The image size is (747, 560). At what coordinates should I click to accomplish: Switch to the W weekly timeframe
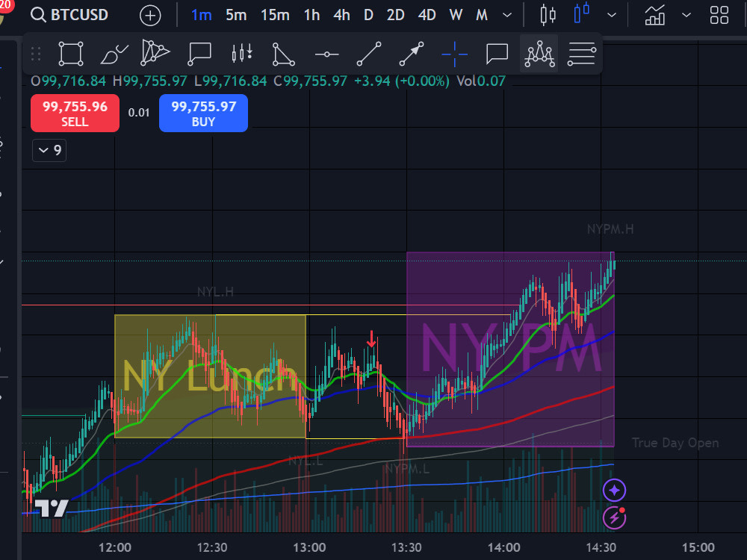pyautogui.click(x=456, y=15)
